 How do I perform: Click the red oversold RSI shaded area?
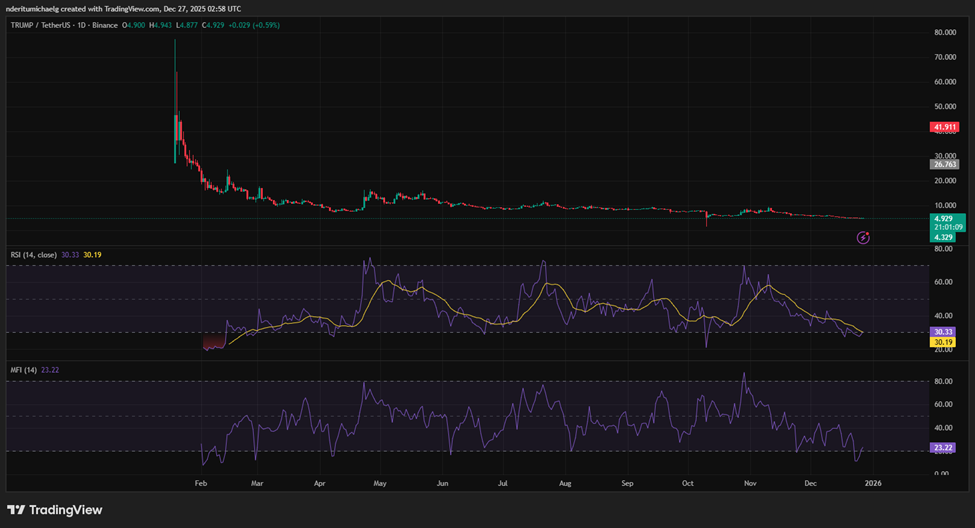(x=213, y=342)
